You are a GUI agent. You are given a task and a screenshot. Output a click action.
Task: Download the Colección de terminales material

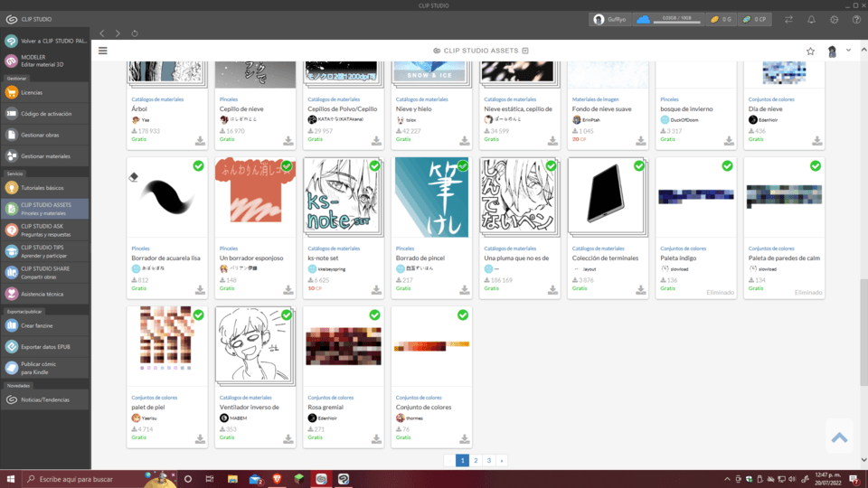640,290
